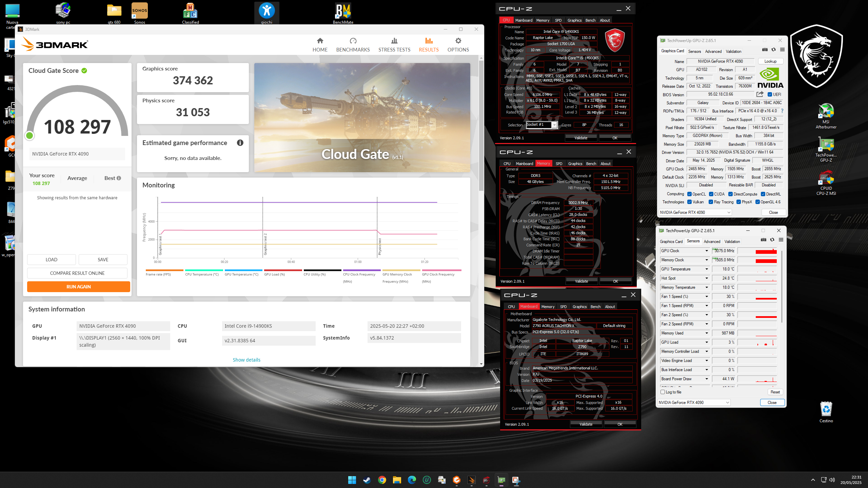Click the Show details link
Screen dimensions: 868x488
[246, 360]
